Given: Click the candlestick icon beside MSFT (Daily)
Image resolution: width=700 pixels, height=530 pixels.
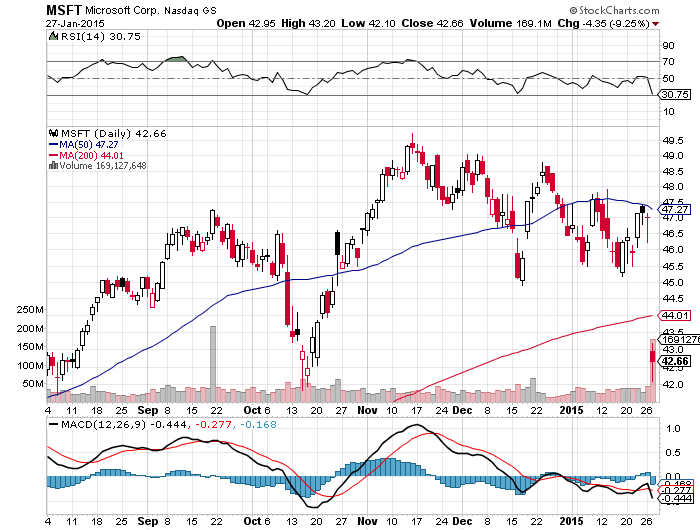Looking at the screenshot, I should 52,131.
